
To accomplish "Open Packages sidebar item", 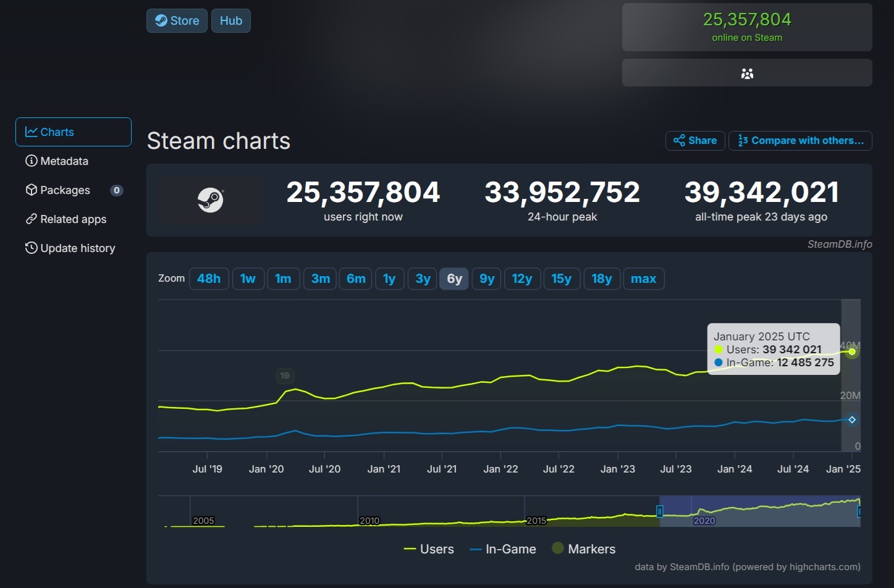I will pyautogui.click(x=65, y=190).
